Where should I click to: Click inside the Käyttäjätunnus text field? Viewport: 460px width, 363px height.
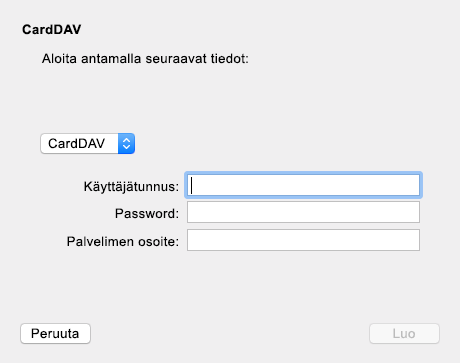click(303, 185)
